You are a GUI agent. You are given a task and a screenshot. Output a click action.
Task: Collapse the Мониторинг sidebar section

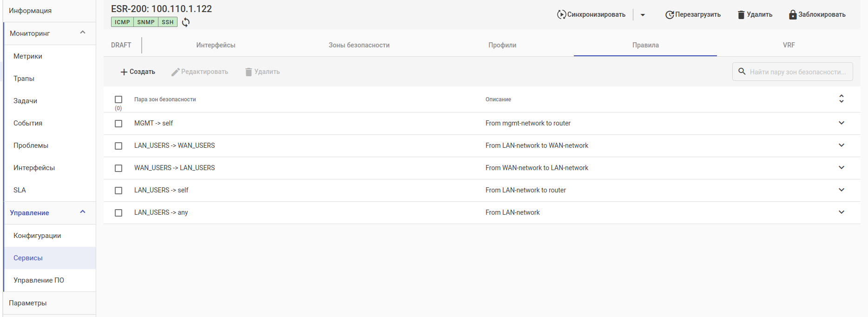click(83, 33)
